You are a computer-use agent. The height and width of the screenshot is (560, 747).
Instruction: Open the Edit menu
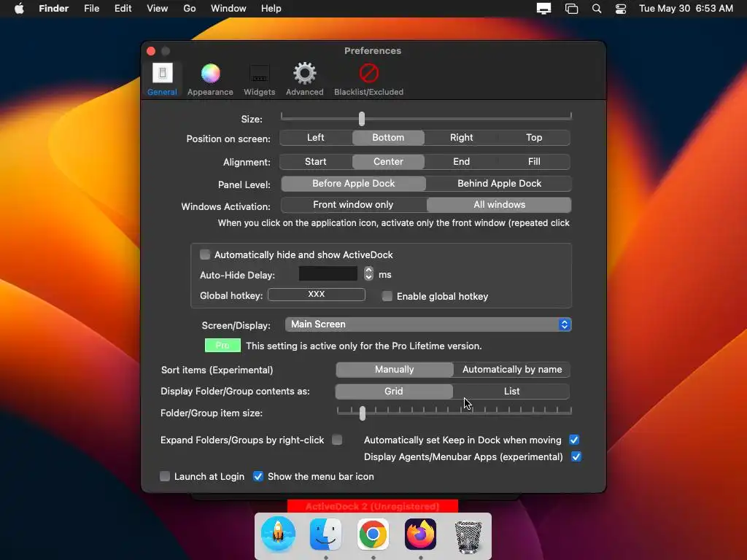(123, 9)
